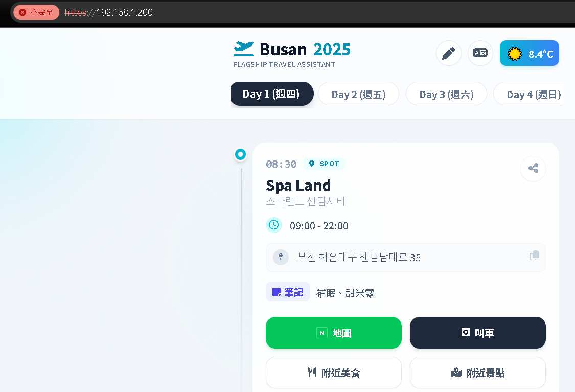Screen dimensions: 575x392
Task: Switch to Day 2 (週五) tab
Action: (x=358, y=94)
